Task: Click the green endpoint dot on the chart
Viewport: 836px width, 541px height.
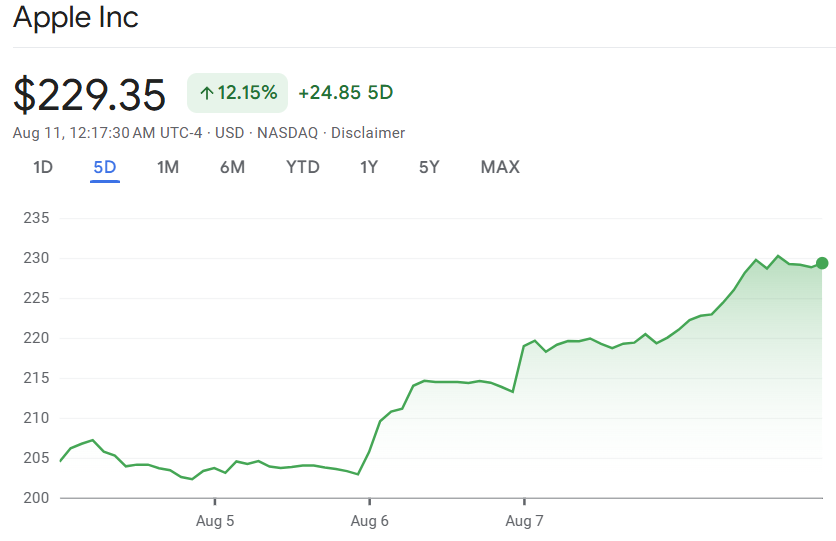Action: [822, 263]
